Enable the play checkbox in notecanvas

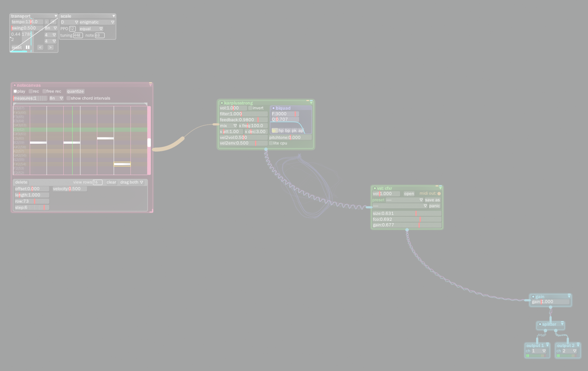pos(15,91)
